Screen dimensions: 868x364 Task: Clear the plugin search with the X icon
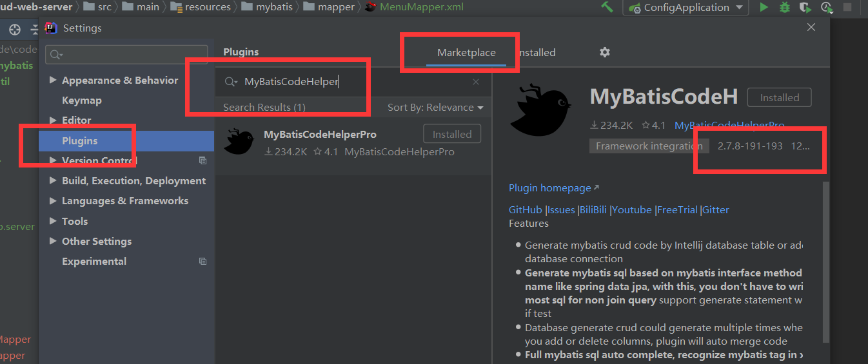[476, 82]
